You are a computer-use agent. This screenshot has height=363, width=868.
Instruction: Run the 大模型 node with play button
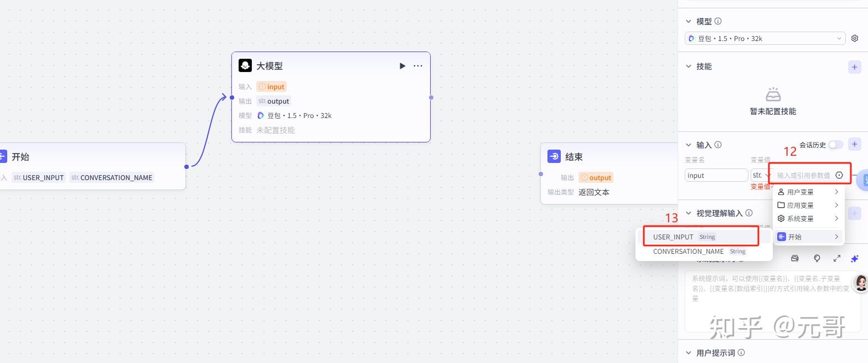click(402, 66)
